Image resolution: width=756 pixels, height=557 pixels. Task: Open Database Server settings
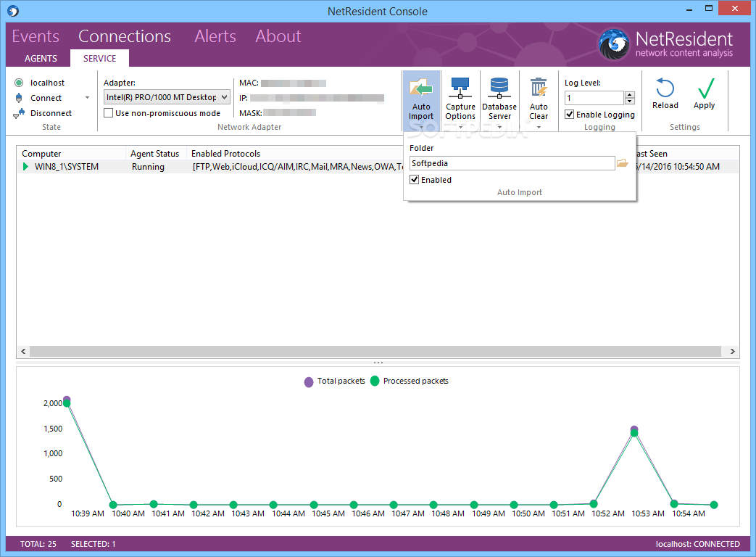pyautogui.click(x=499, y=99)
